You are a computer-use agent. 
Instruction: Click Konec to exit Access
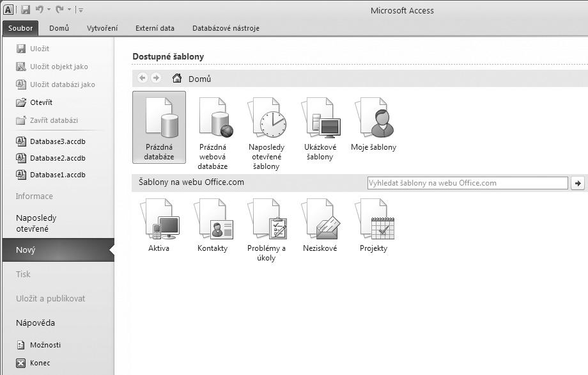[x=33, y=363]
